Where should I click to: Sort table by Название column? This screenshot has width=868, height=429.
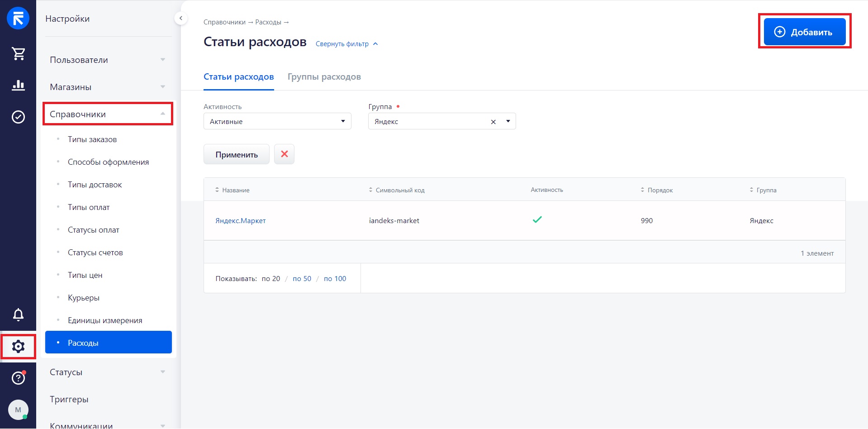pos(232,190)
